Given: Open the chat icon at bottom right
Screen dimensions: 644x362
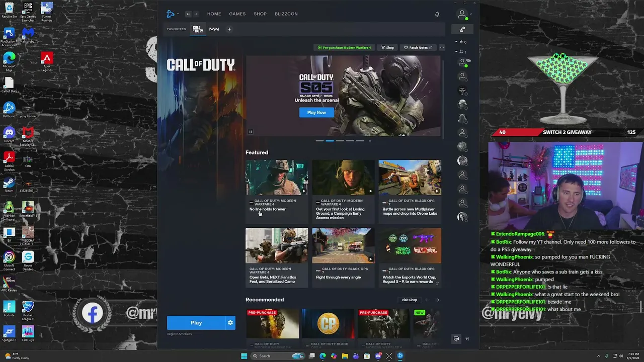Looking at the screenshot, I should click(456, 339).
